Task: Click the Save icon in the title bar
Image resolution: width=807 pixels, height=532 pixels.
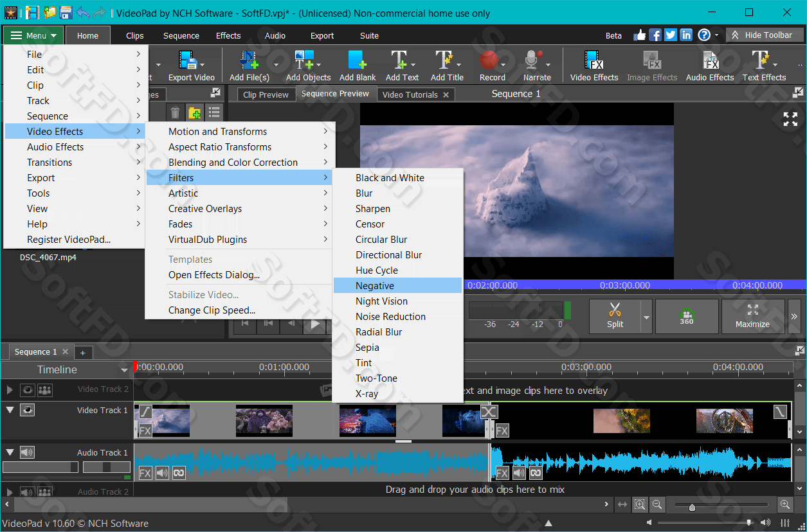Action: pyautogui.click(x=66, y=12)
